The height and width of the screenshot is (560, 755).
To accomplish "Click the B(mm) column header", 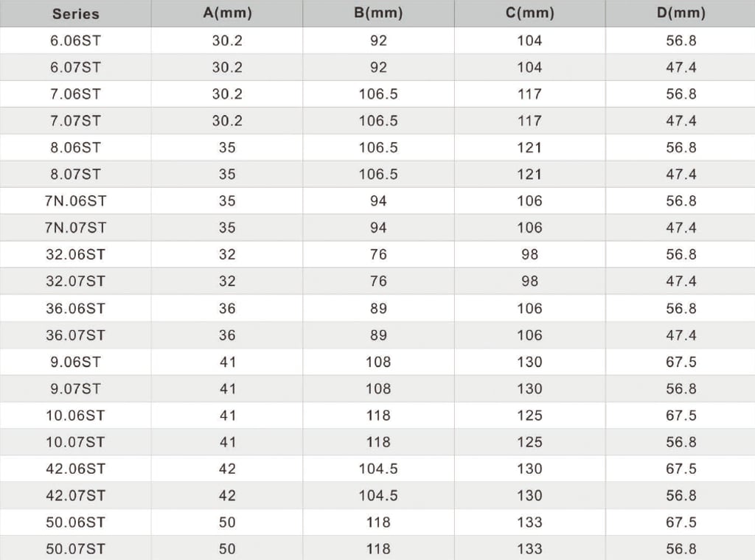I will point(378,13).
